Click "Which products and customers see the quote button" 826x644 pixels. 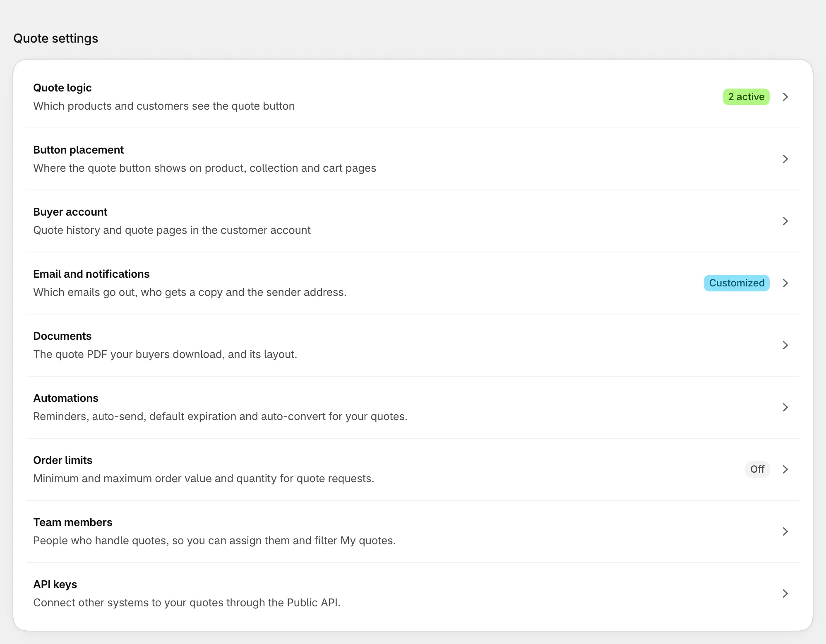pyautogui.click(x=164, y=106)
